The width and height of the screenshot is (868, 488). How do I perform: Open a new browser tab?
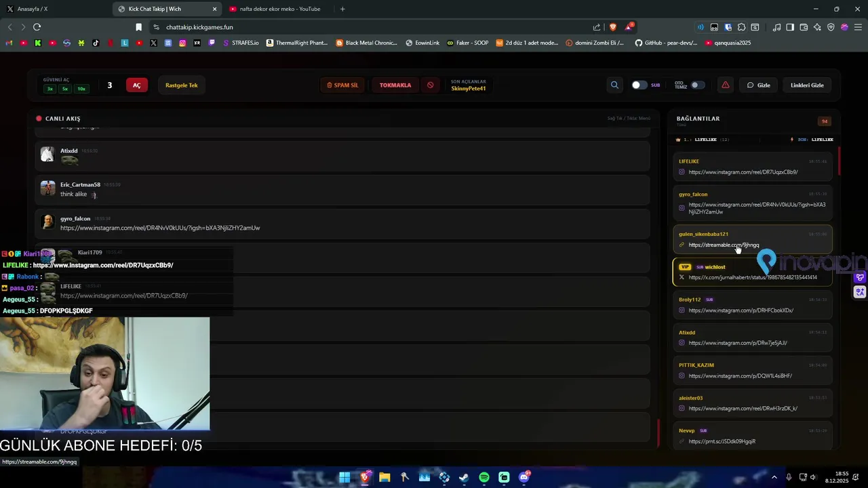342,9
